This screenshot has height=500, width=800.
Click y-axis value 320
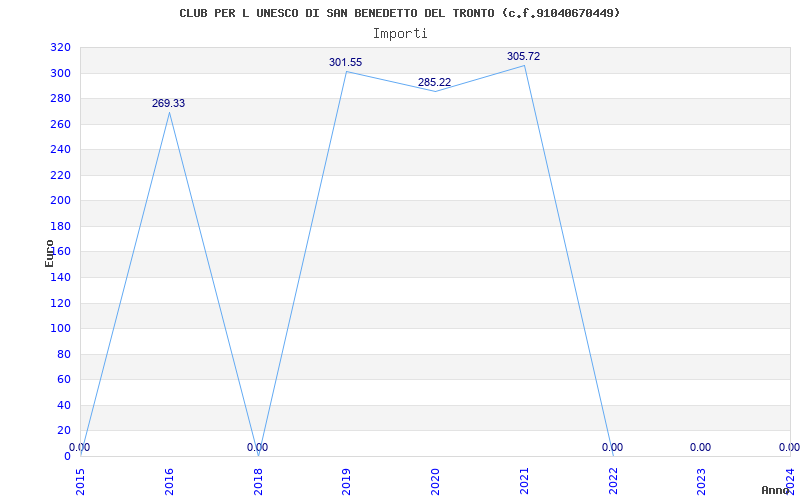point(60,47)
